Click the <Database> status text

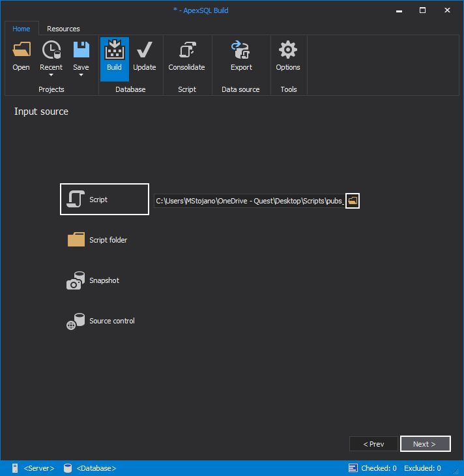[x=96, y=468]
